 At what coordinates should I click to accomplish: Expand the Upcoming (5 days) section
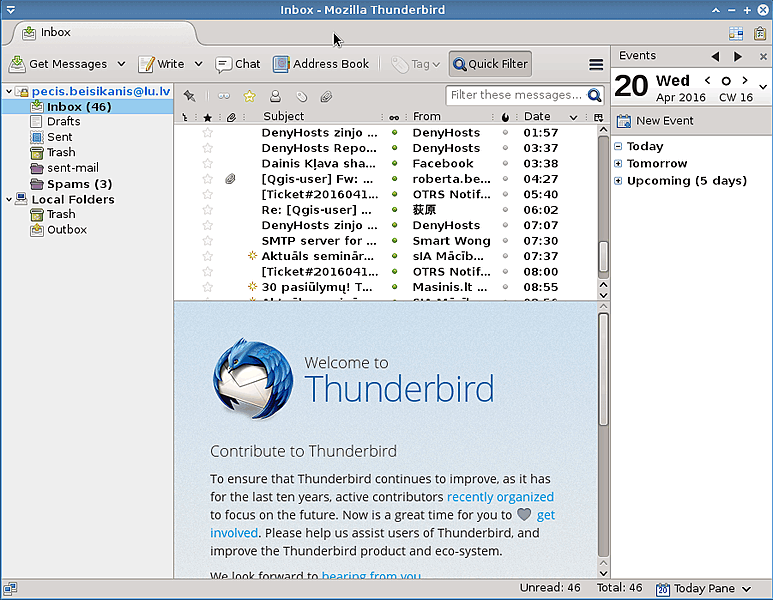tap(618, 181)
